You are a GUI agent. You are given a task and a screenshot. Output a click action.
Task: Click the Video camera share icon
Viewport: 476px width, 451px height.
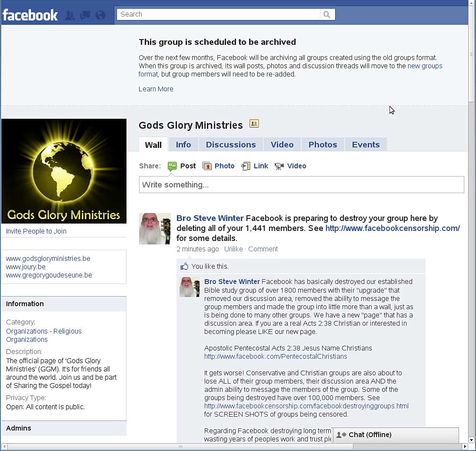pos(279,166)
